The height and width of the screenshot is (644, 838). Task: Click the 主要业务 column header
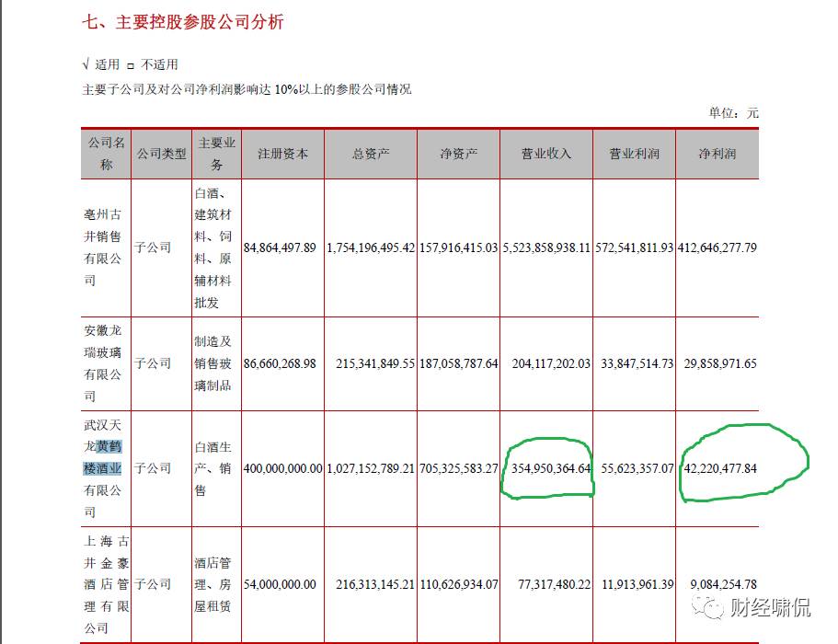[216, 154]
